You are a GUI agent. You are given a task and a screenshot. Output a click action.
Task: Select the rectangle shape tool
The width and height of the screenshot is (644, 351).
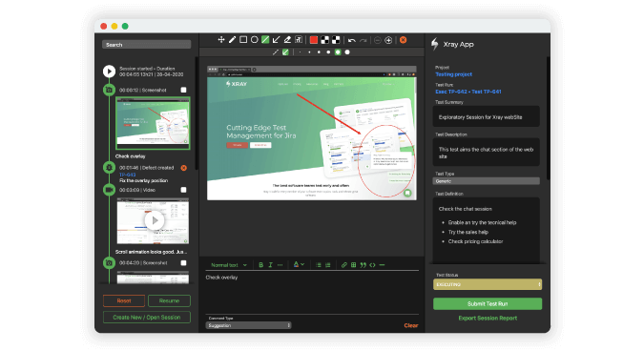pyautogui.click(x=243, y=40)
